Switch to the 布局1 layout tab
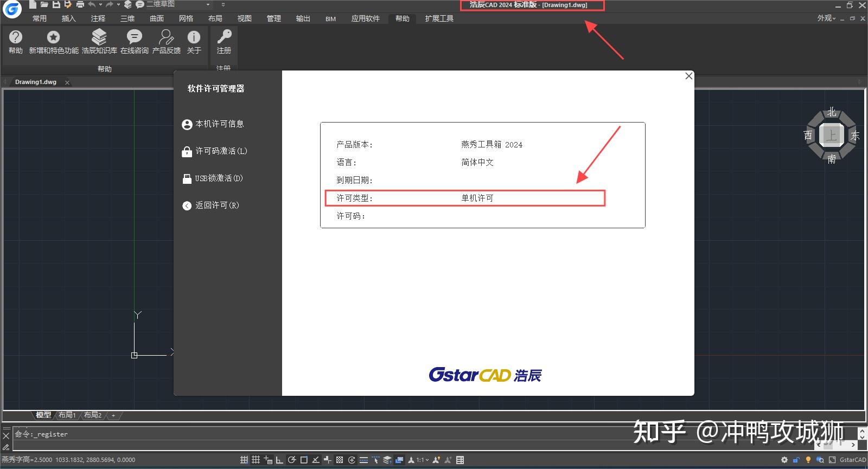The height and width of the screenshot is (469, 868). coord(67,415)
